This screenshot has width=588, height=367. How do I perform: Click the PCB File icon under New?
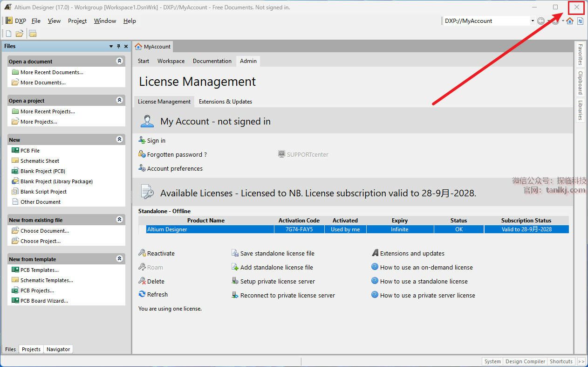point(15,151)
